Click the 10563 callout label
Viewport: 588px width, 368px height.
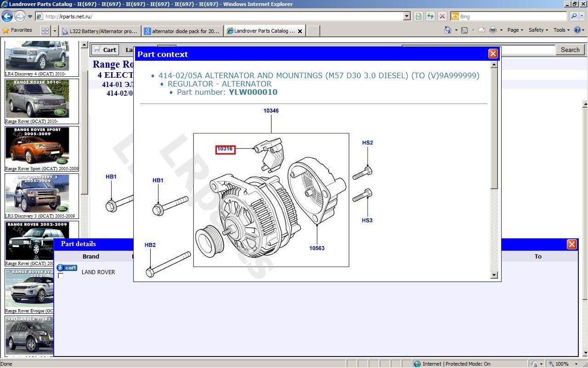[x=317, y=248]
